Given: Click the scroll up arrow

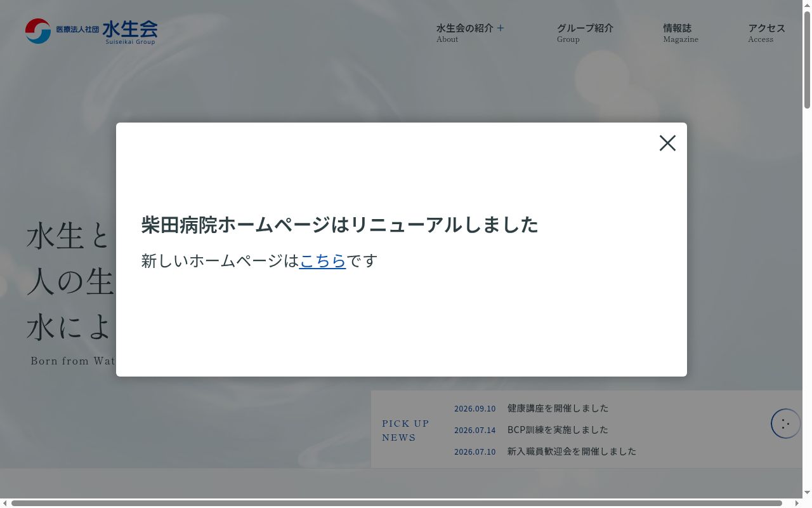Looking at the screenshot, I should tap(807, 5).
